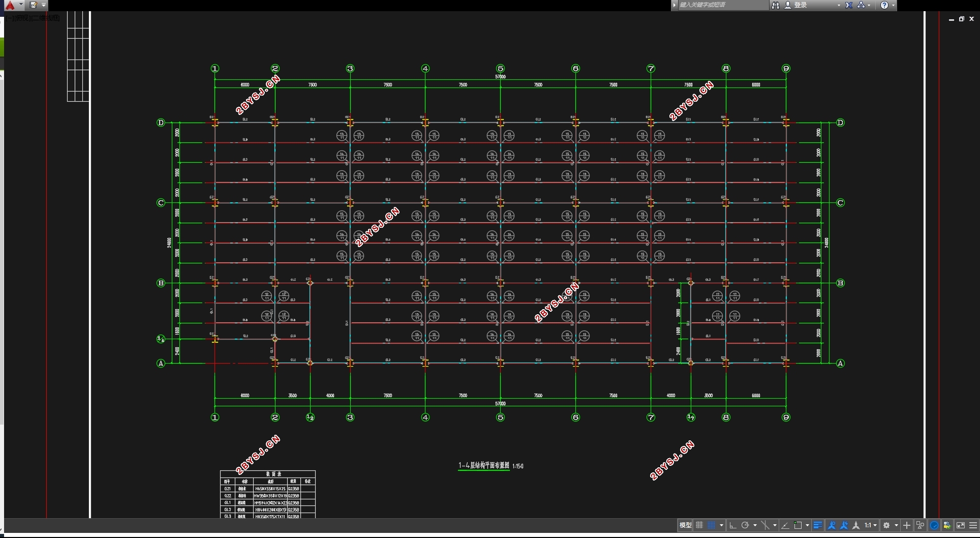Click the graphics performance check icon
Image resolution: width=980 pixels, height=538 pixels.
point(947,525)
